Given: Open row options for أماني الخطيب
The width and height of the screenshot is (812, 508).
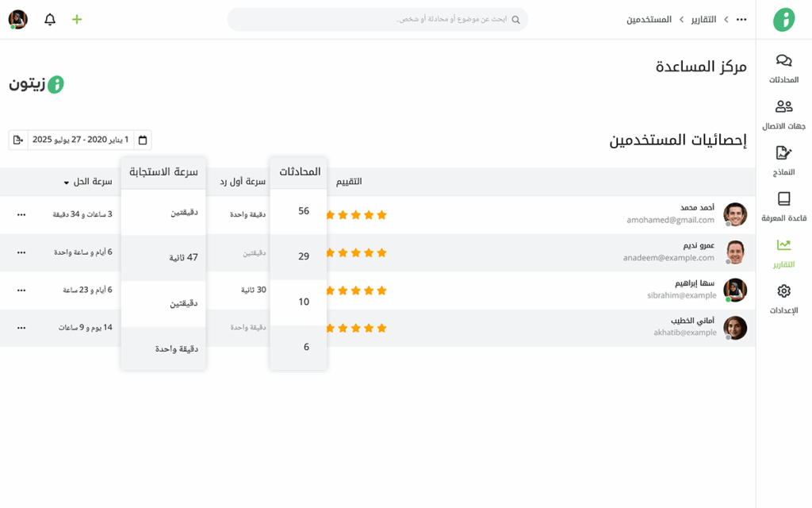Looking at the screenshot, I should pos(21,328).
